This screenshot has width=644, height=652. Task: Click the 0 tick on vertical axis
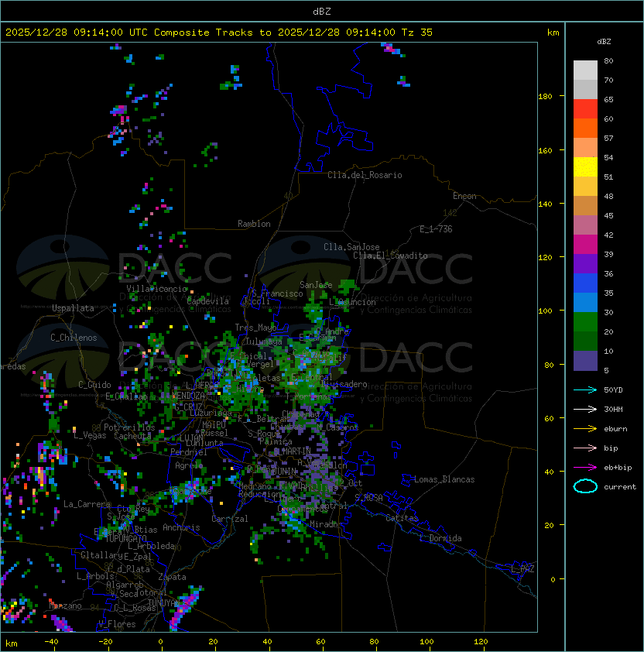553,580
